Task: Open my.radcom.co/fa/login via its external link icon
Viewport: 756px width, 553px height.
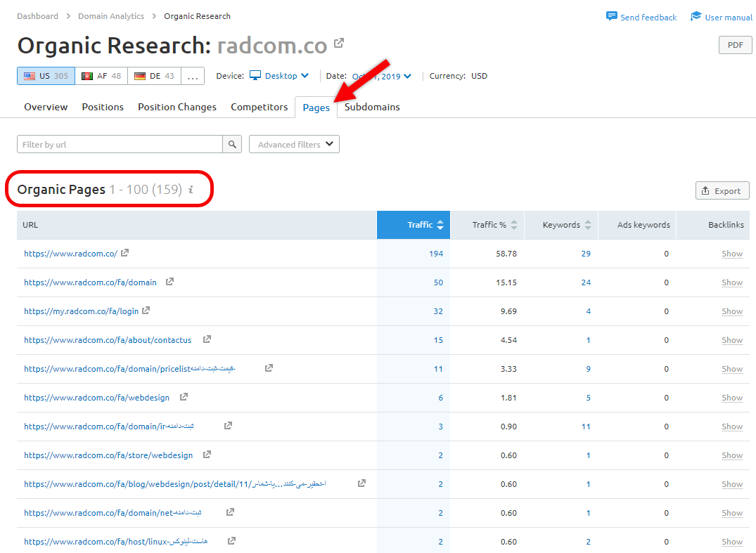Action: (146, 310)
